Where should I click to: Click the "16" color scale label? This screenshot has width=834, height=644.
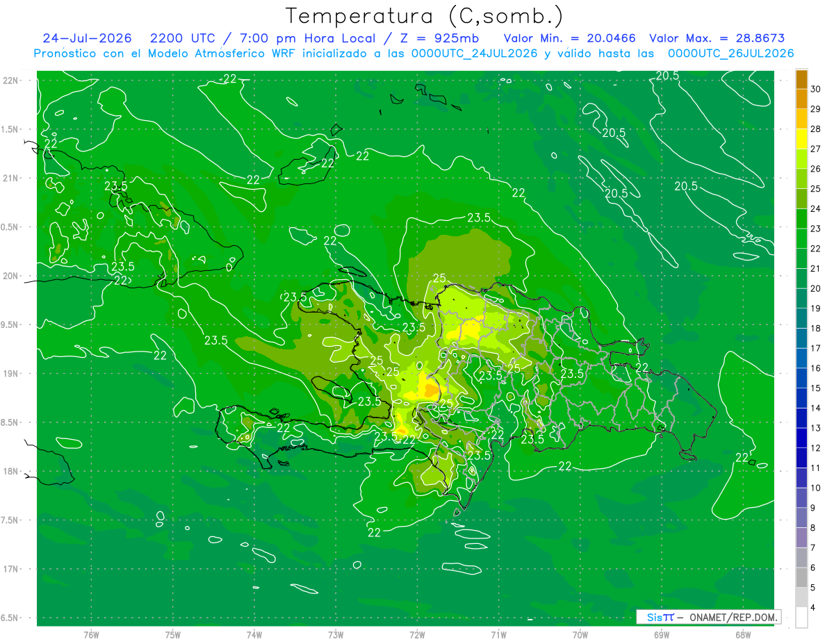point(816,368)
